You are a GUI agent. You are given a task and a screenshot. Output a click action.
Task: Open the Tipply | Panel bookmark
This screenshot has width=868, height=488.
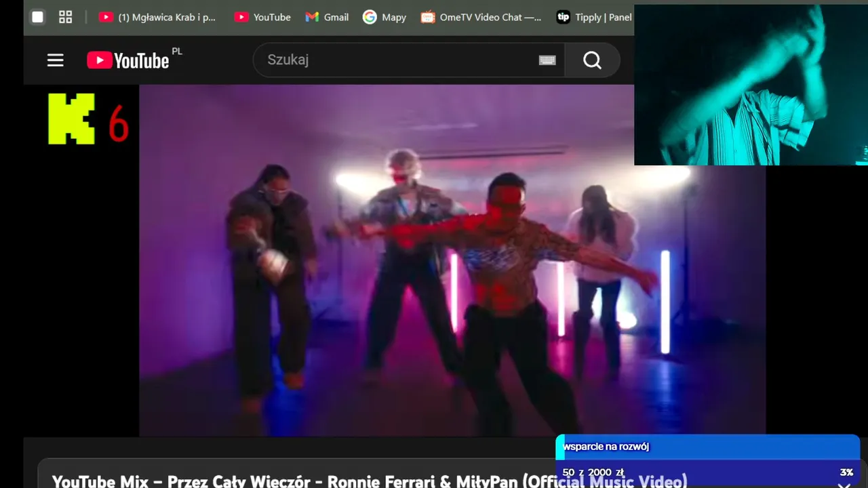(594, 17)
